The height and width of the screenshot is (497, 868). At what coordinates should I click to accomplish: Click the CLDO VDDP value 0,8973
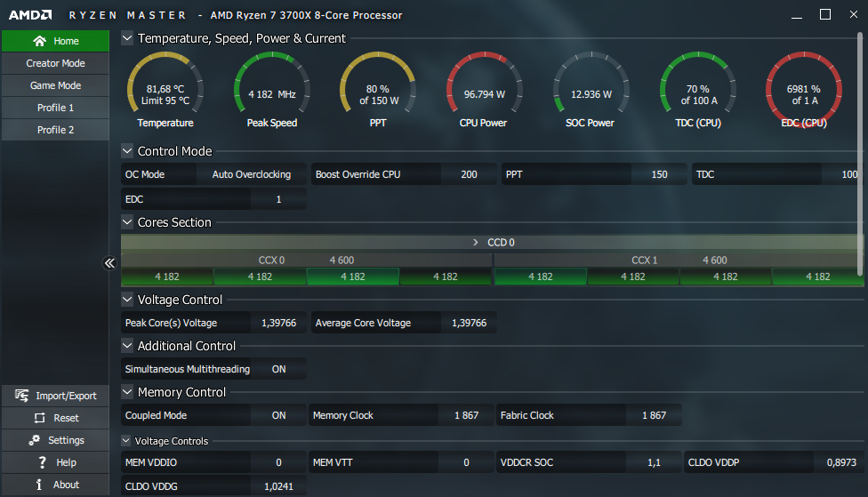(x=841, y=462)
